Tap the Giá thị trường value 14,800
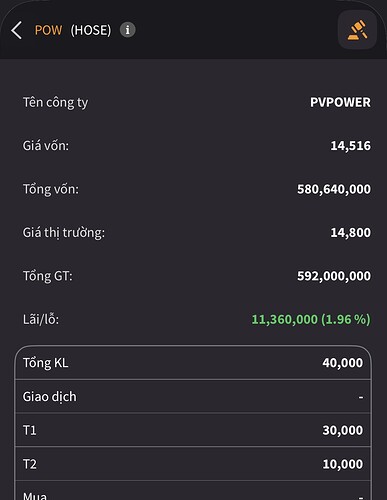Screen dimensions: 387x500 350,232
